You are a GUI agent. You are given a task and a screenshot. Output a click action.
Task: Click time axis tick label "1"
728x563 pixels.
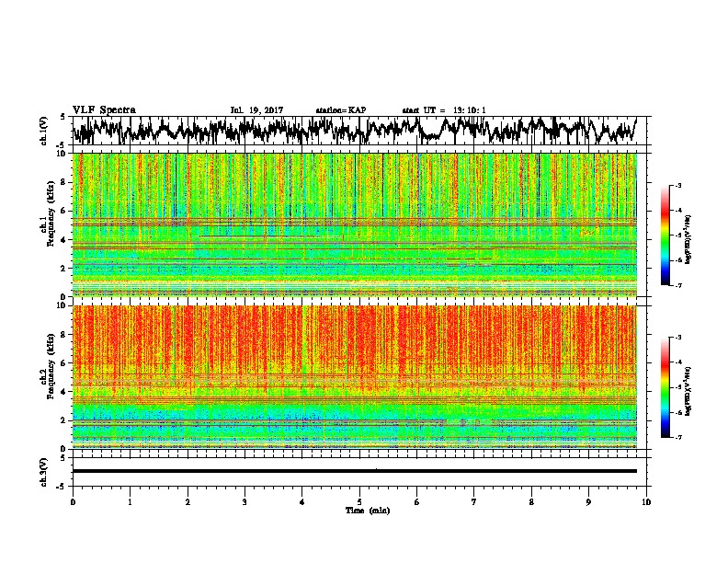(x=130, y=502)
